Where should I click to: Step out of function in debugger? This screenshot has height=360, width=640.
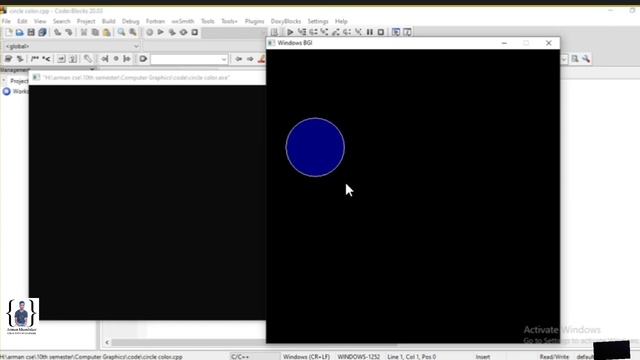[x=336, y=32]
